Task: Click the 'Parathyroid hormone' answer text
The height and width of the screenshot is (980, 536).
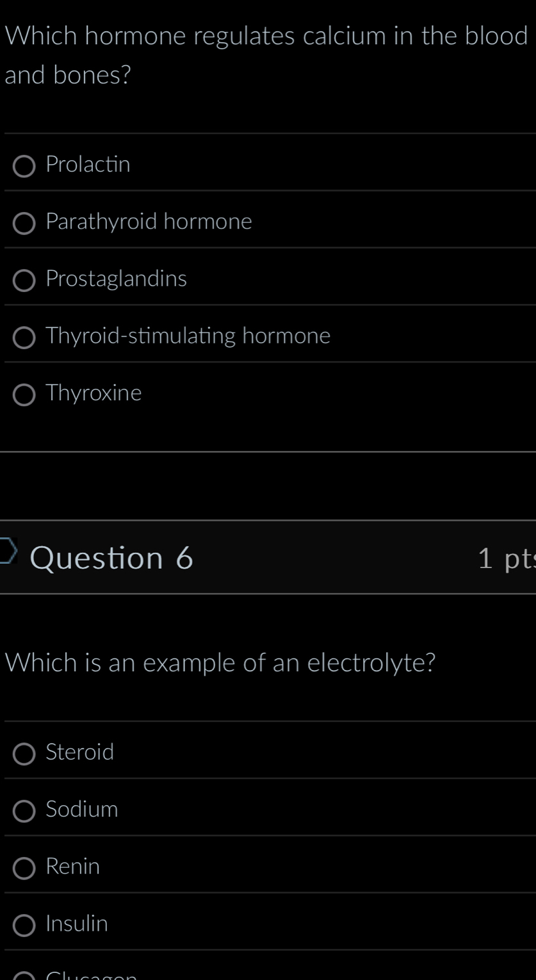Action: [x=149, y=222]
